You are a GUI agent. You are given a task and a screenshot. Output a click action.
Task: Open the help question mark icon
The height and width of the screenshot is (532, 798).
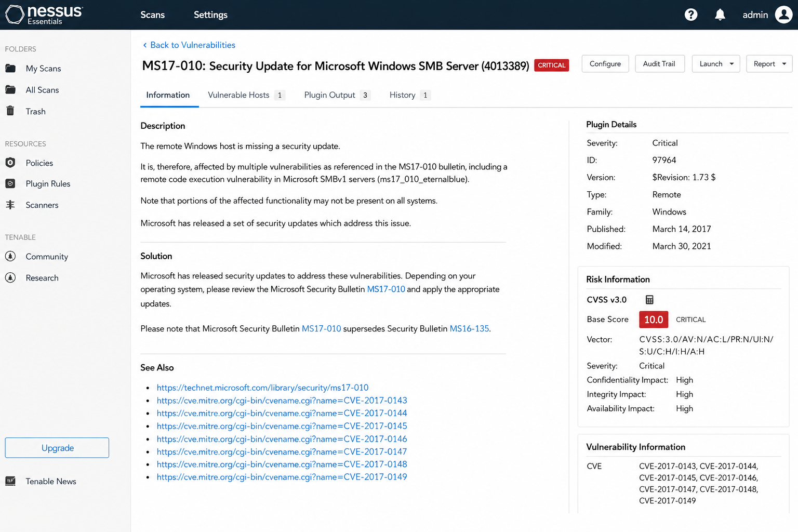point(691,15)
